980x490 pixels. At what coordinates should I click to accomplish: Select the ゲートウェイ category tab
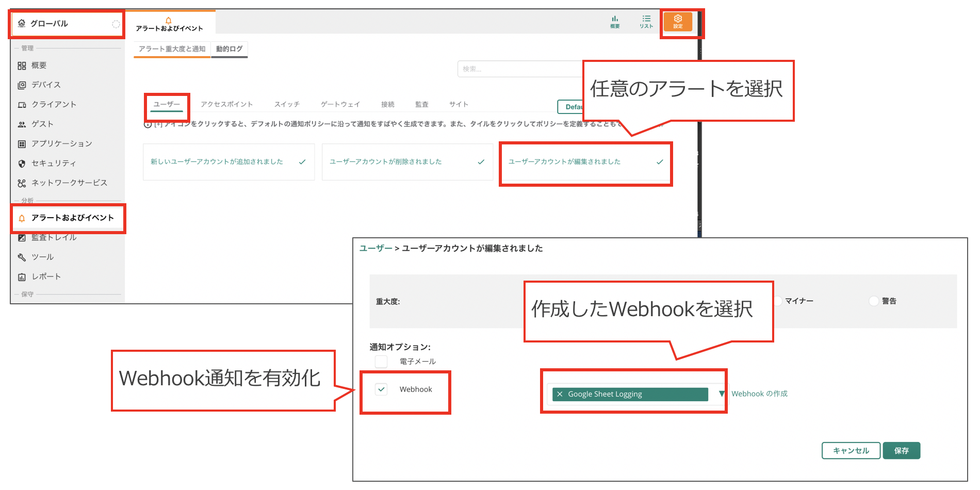[340, 105]
